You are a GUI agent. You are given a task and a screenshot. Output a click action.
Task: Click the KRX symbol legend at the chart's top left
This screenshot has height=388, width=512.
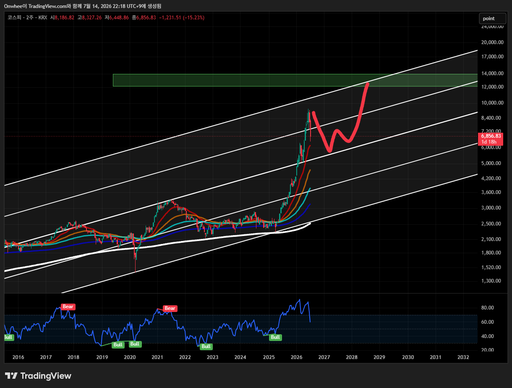click(27, 17)
